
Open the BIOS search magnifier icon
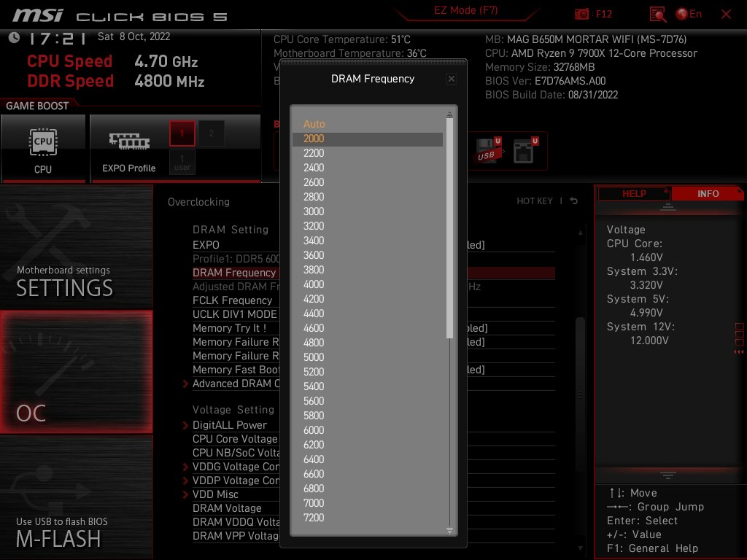tap(657, 15)
